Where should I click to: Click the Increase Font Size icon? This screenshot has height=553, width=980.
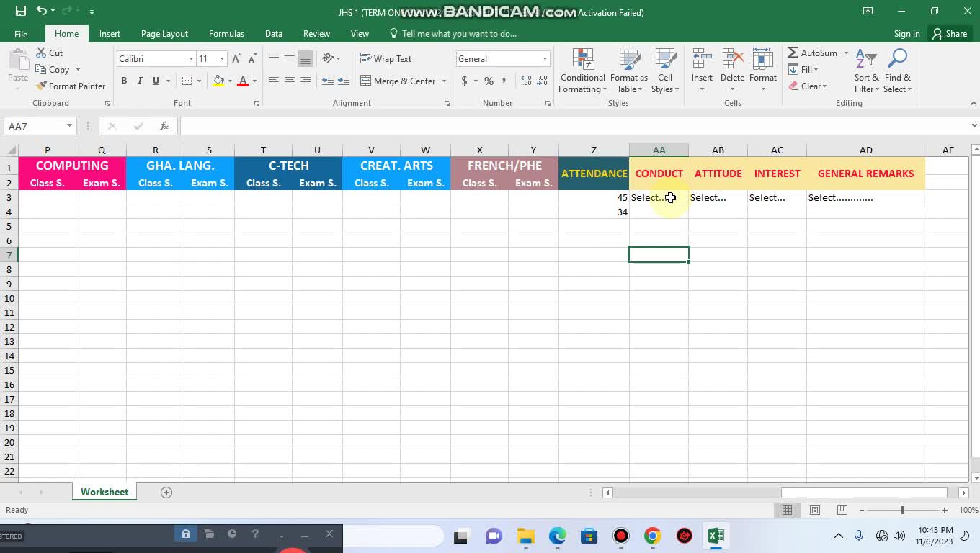236,59
